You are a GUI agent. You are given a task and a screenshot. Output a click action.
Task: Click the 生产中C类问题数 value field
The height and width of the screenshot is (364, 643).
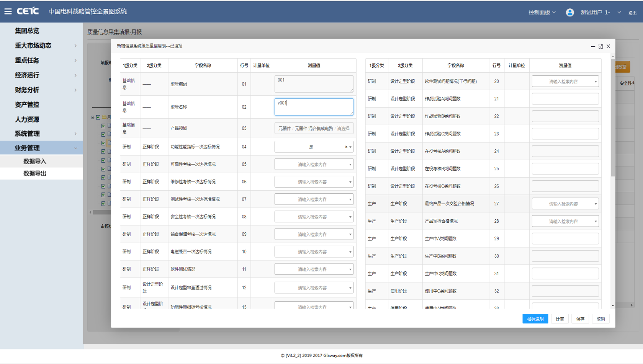coord(565,274)
